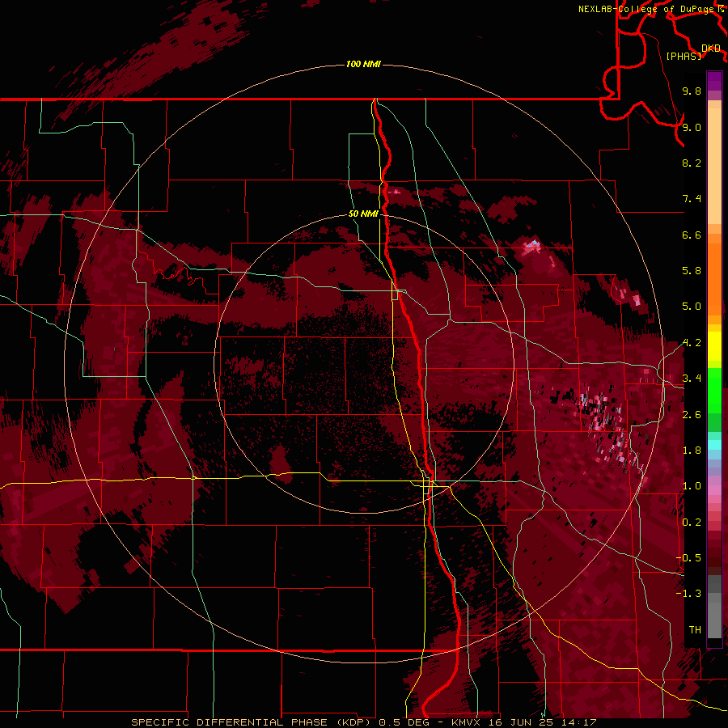The width and height of the screenshot is (728, 728).
Task: Click the 'DKD' product label
Action: [x=711, y=49]
